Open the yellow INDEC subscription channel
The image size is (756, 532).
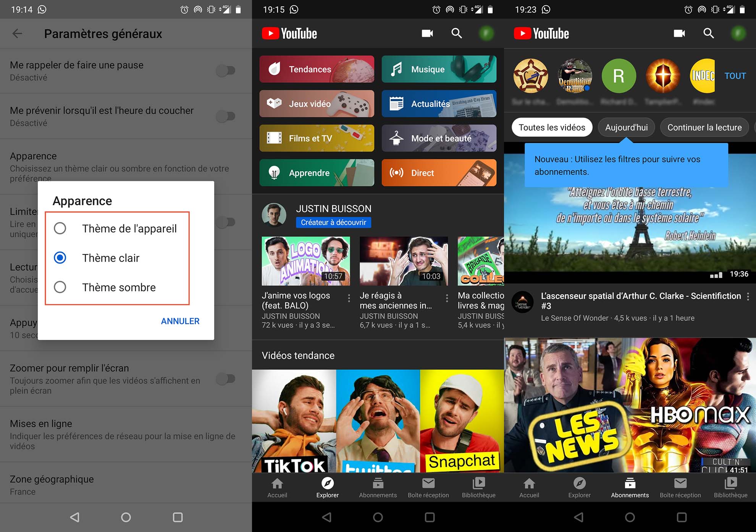703,76
